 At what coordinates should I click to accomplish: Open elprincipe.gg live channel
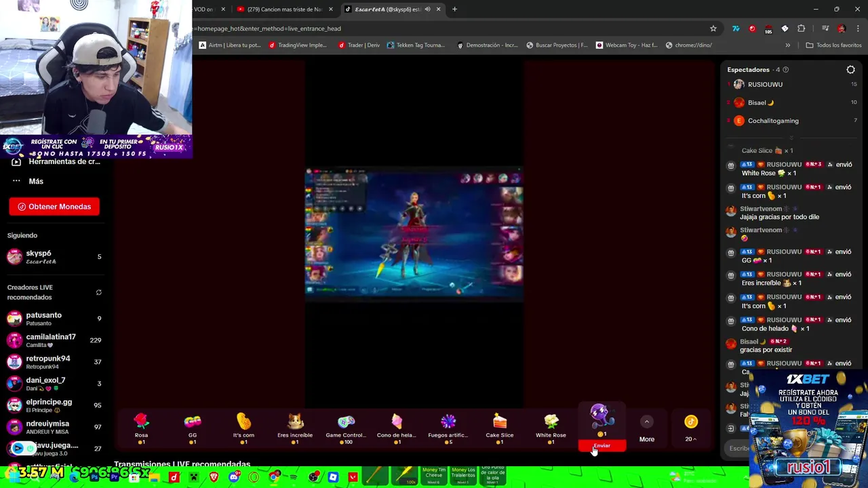(x=54, y=405)
